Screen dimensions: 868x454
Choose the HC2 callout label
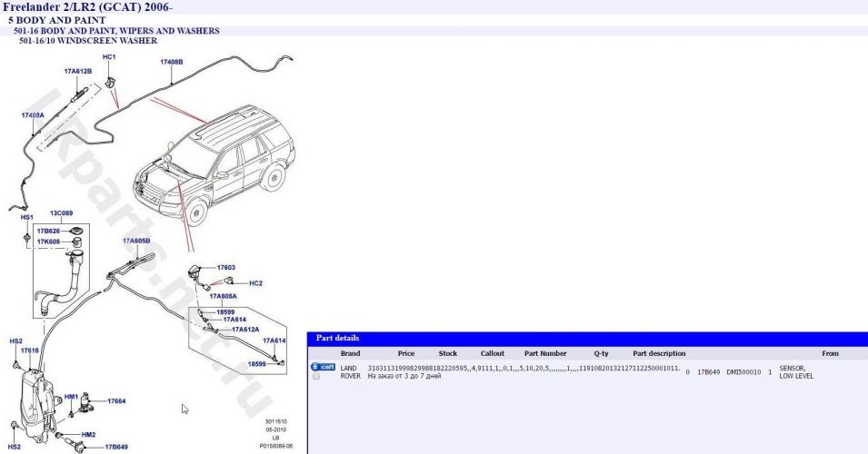(255, 283)
